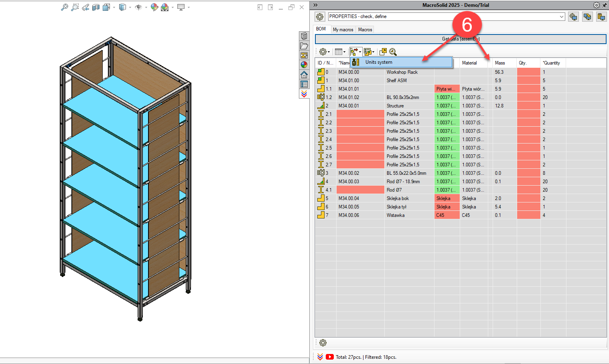Click the Previous View icon

point(85,7)
